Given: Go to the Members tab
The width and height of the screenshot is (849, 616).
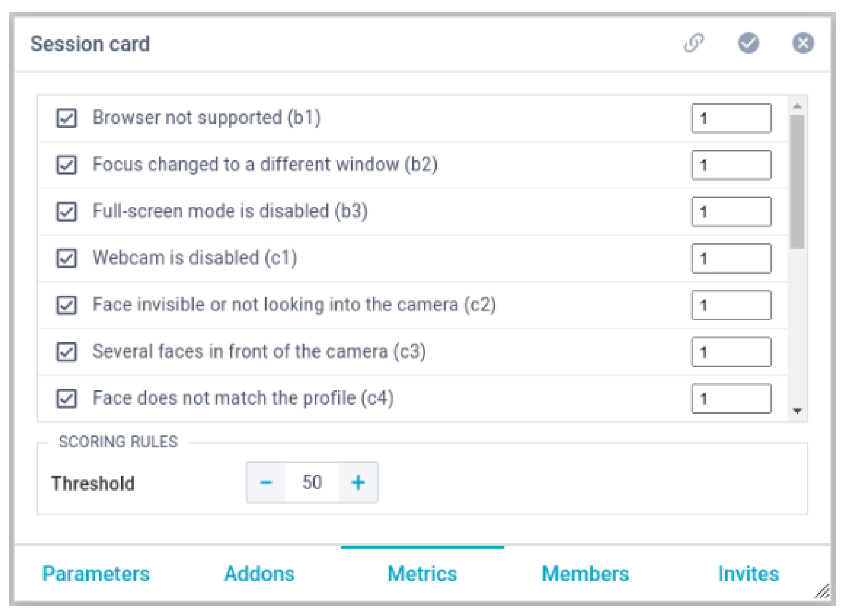Looking at the screenshot, I should coord(585,574).
